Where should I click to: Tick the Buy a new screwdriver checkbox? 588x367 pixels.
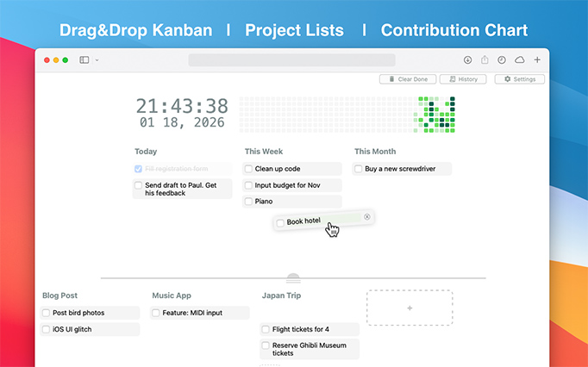pos(359,169)
